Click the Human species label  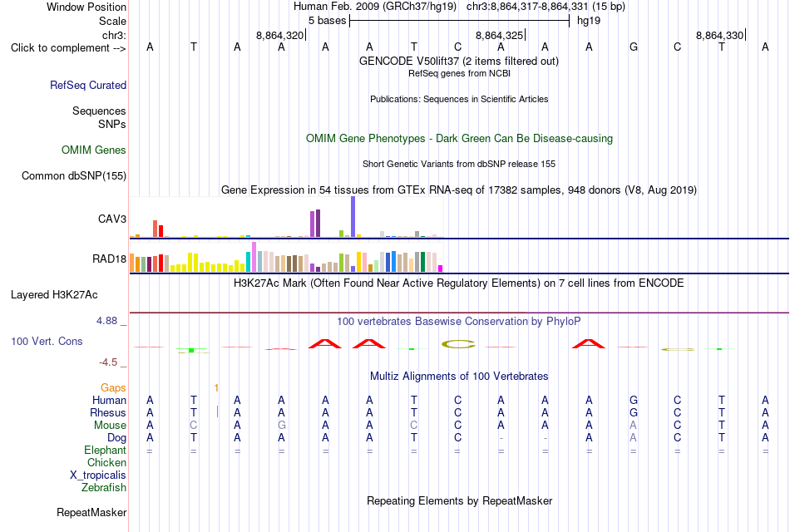pos(109,400)
